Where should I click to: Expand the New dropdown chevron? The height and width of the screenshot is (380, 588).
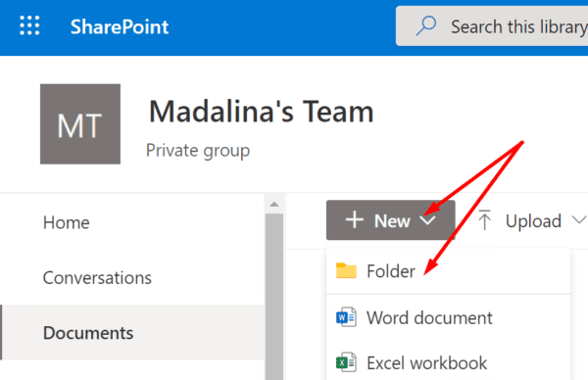point(427,220)
